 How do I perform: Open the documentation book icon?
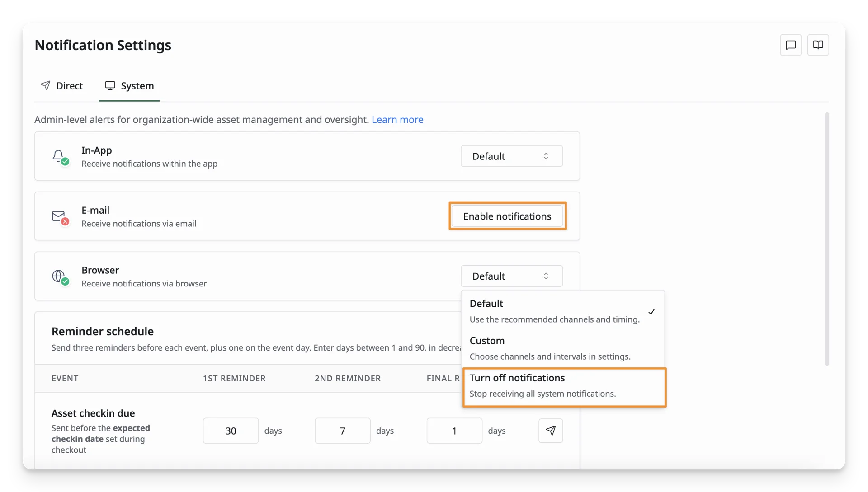818,45
